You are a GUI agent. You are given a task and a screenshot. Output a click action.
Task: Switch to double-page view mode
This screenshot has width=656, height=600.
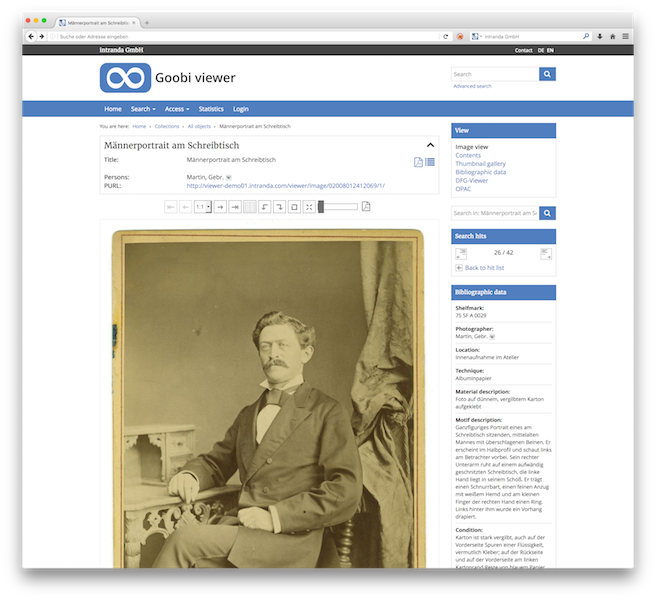[x=250, y=207]
